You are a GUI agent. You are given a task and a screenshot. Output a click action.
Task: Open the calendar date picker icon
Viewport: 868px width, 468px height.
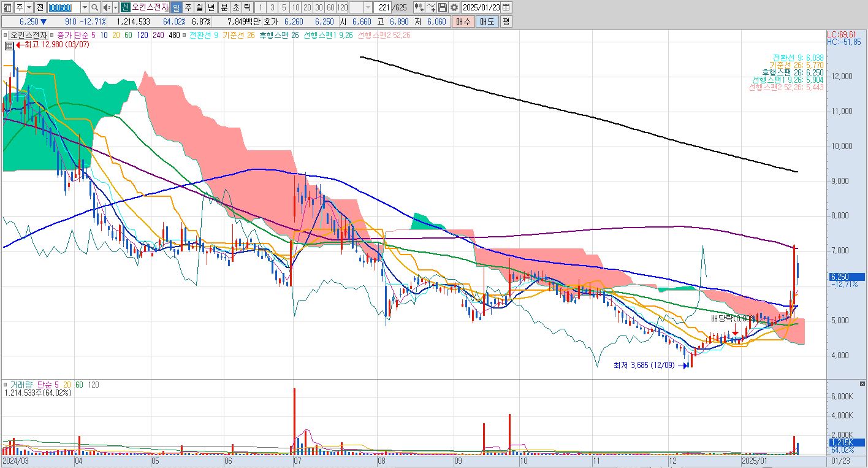pyautogui.click(x=506, y=7)
